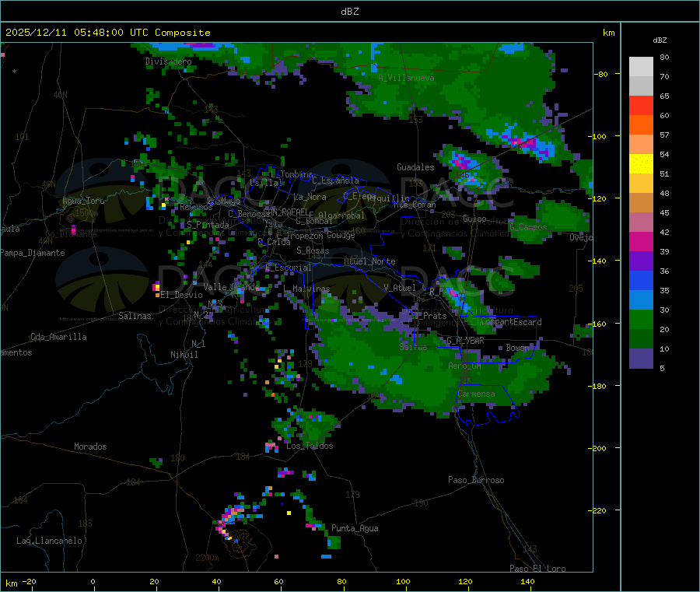The image size is (700, 592).
Task: Click the A_Villanueva map label
Action: pos(406,78)
